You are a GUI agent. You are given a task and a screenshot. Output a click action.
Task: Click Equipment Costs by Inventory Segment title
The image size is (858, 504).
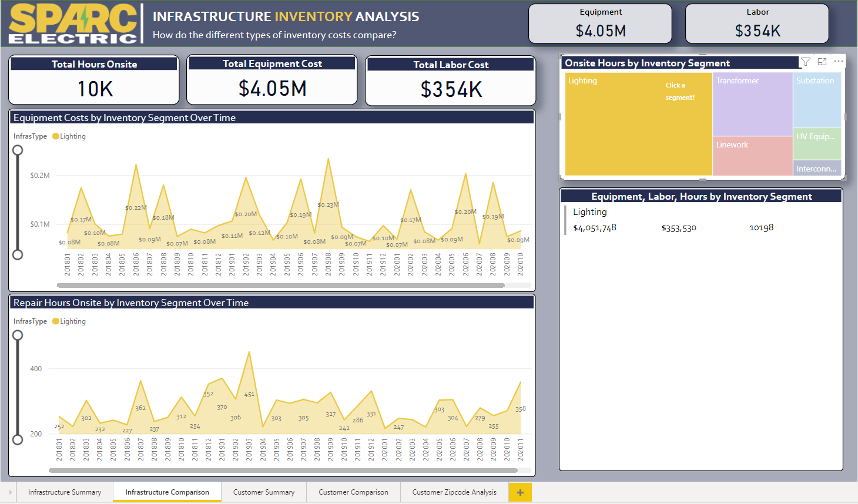[x=125, y=118]
